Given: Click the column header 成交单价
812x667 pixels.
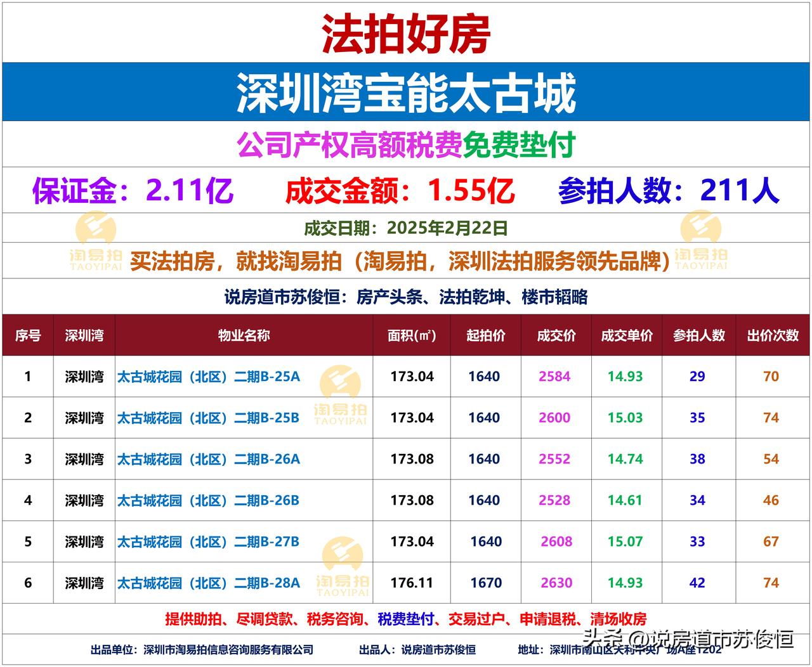Looking at the screenshot, I should [627, 335].
